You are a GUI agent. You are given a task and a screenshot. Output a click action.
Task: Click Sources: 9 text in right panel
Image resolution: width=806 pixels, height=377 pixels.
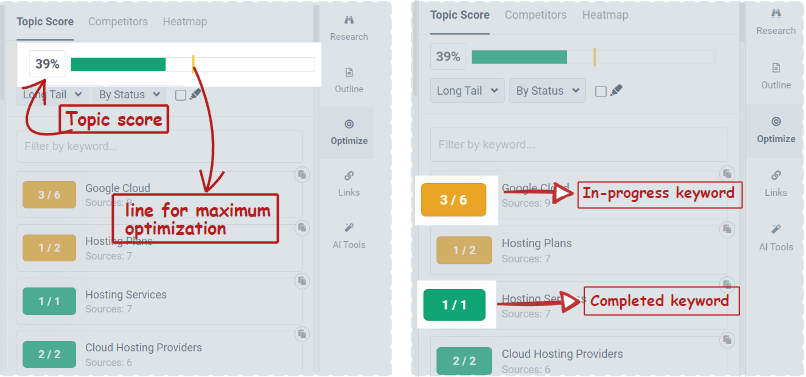(x=526, y=203)
